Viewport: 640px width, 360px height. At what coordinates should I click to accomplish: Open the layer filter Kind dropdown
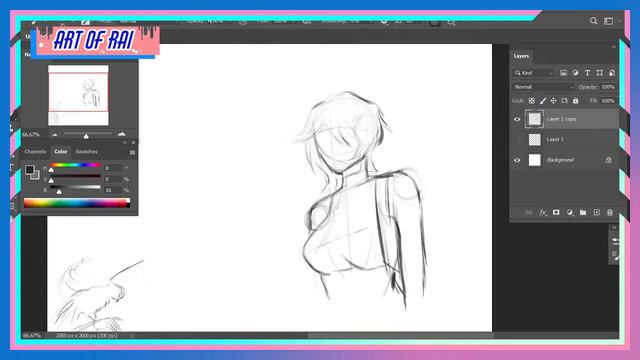point(533,73)
